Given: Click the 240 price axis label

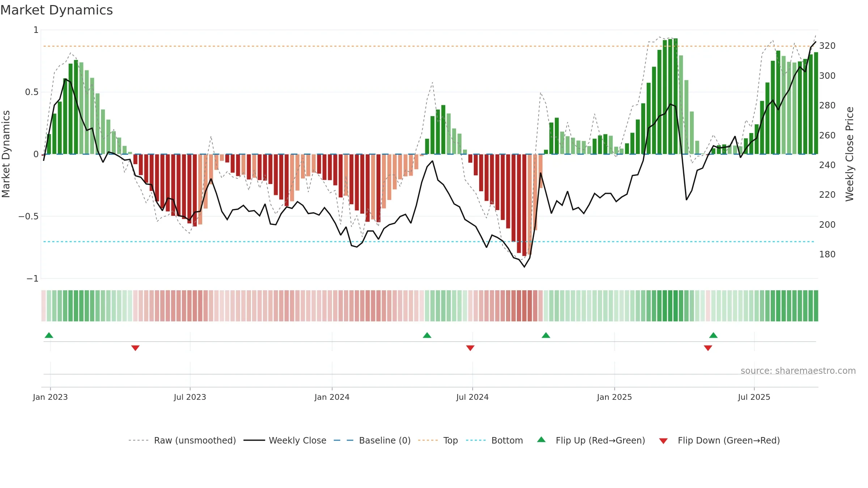Looking at the screenshot, I should point(827,165).
